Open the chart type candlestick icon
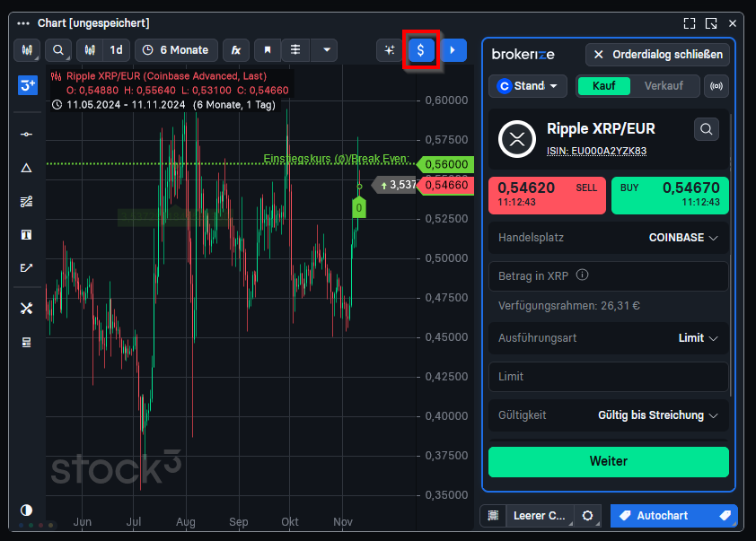Viewport: 756px width, 541px height. [27, 50]
